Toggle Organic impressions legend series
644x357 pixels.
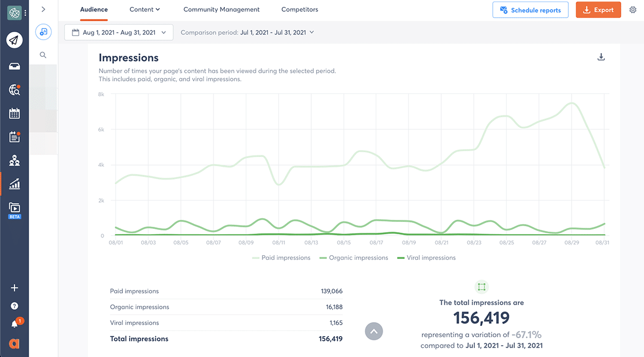(x=353, y=258)
